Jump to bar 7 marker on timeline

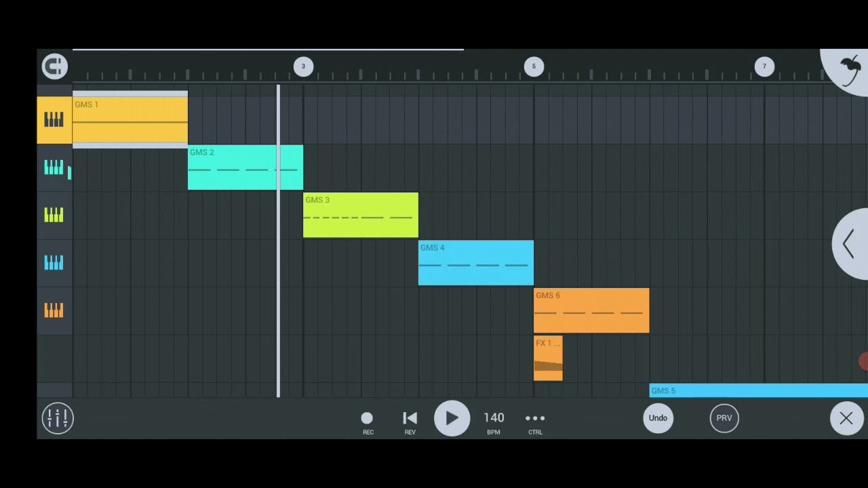(x=764, y=66)
